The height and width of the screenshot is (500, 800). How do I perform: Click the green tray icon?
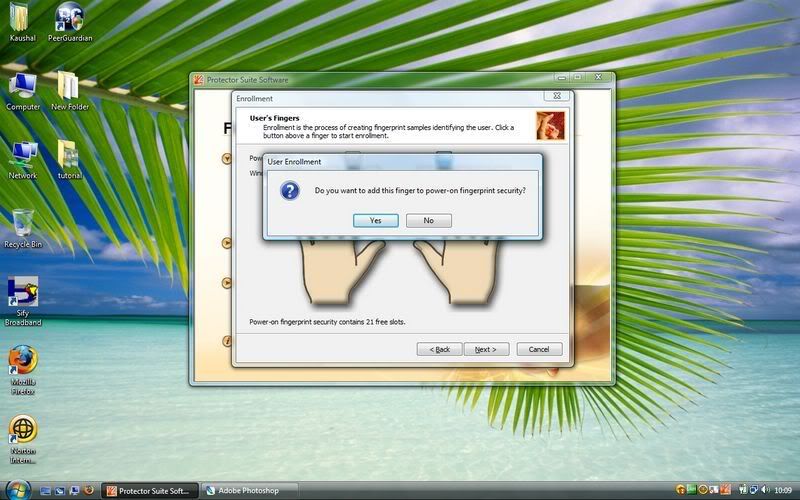(x=692, y=490)
